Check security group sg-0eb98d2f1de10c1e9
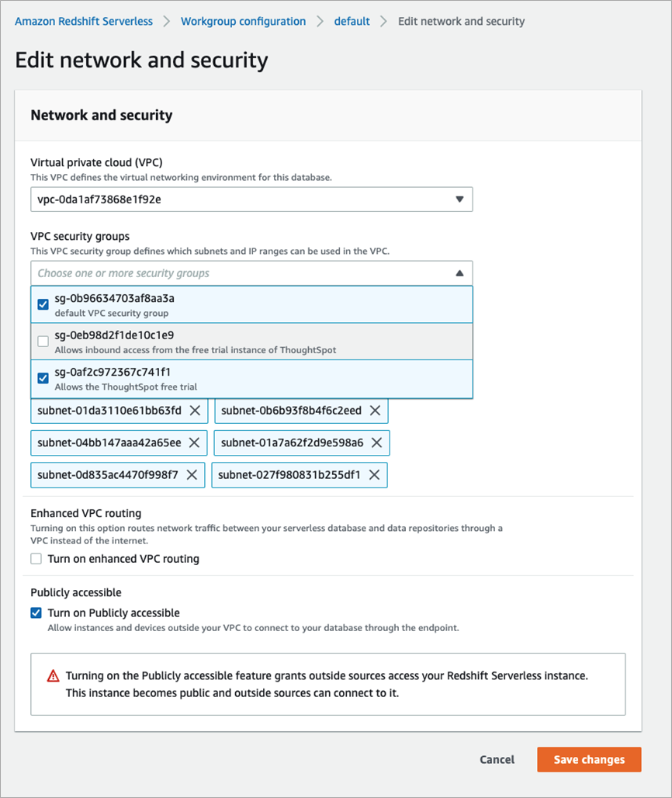Image resolution: width=672 pixels, height=798 pixels. point(43,341)
